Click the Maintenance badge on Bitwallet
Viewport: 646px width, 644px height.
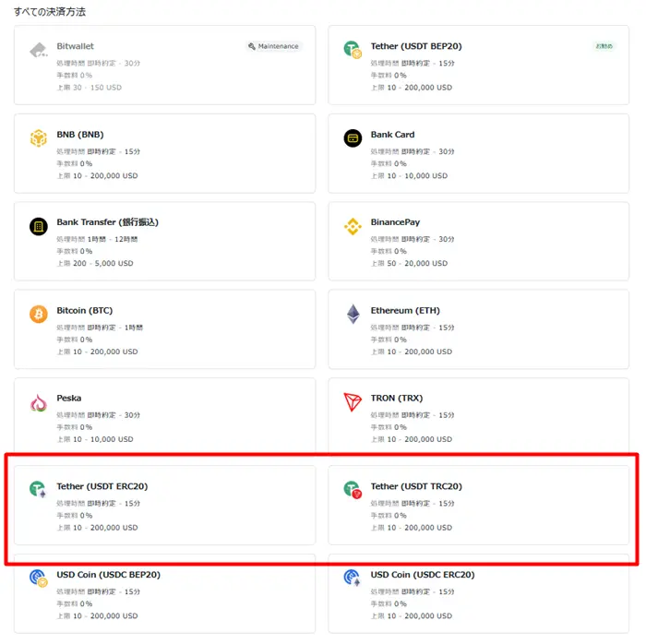pos(273,46)
